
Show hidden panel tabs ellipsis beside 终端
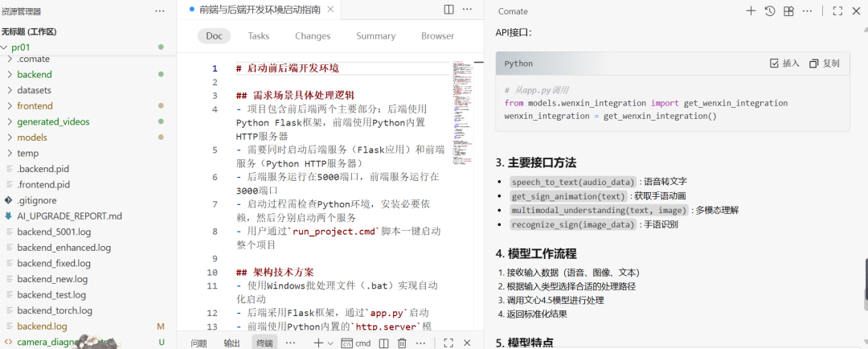click(x=290, y=343)
